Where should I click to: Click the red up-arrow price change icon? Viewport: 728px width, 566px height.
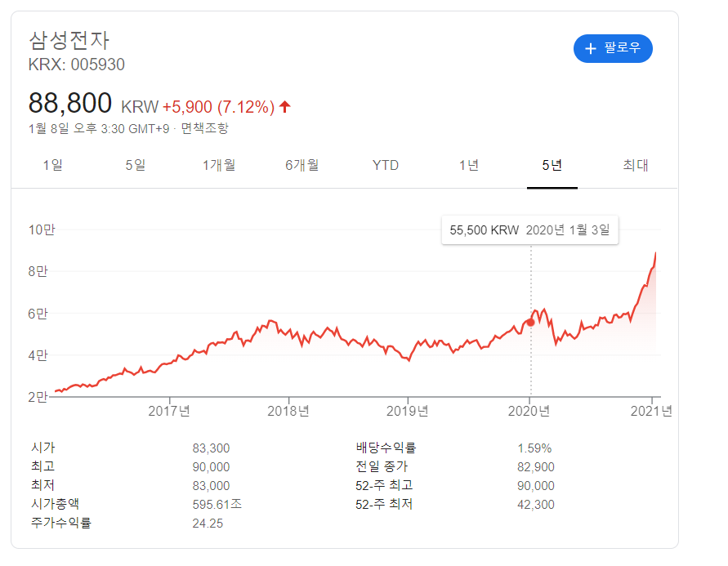tap(285, 107)
